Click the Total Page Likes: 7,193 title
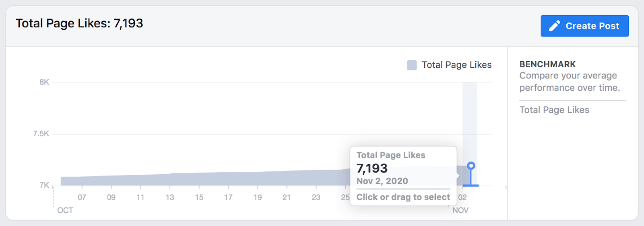 pos(79,23)
